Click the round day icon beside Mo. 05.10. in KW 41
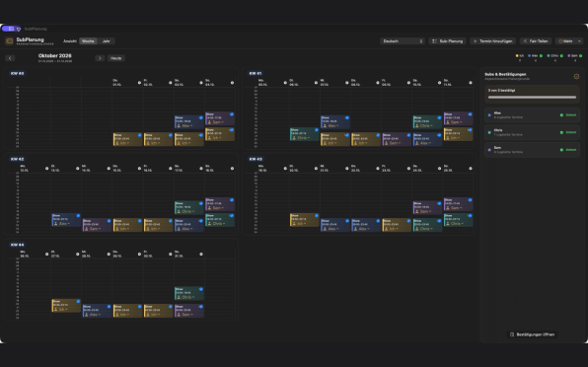Screen dimensions: 588x367 pyautogui.click(x=285, y=83)
